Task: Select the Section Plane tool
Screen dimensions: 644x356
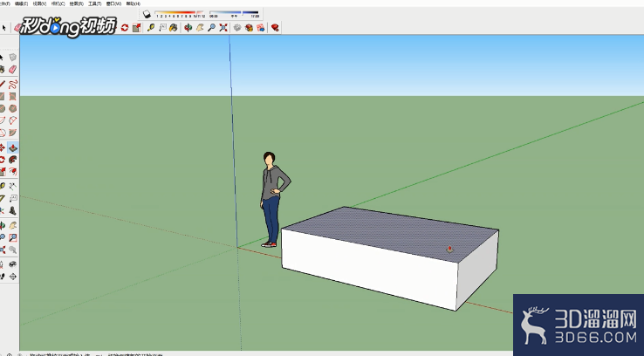Action: click(13, 277)
